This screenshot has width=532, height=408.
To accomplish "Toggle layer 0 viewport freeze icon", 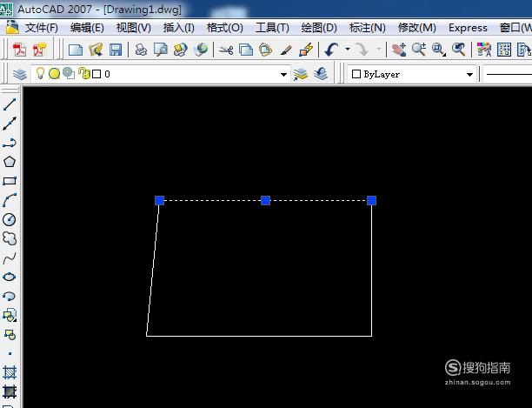I will (x=69, y=73).
